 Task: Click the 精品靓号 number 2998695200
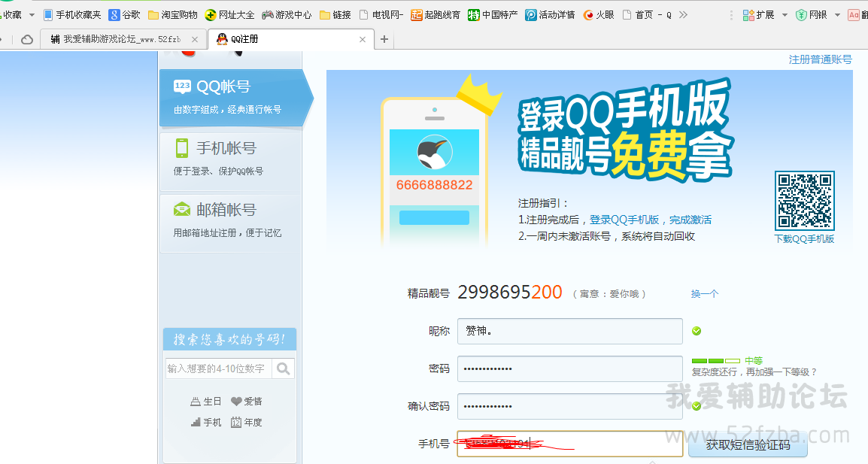[510, 293]
